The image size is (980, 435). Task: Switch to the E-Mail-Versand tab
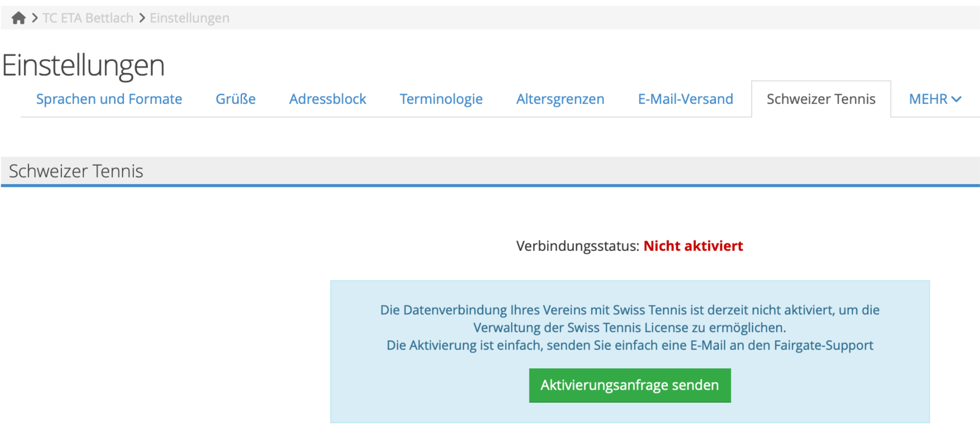pos(685,99)
